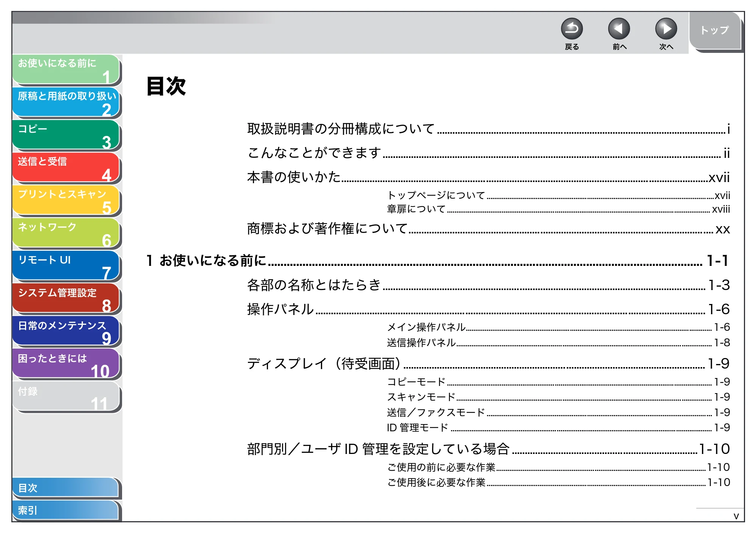756x534 pixels.
Task: Open chapter 1 お使いになる前に sidebar tab
Action: tap(66, 69)
